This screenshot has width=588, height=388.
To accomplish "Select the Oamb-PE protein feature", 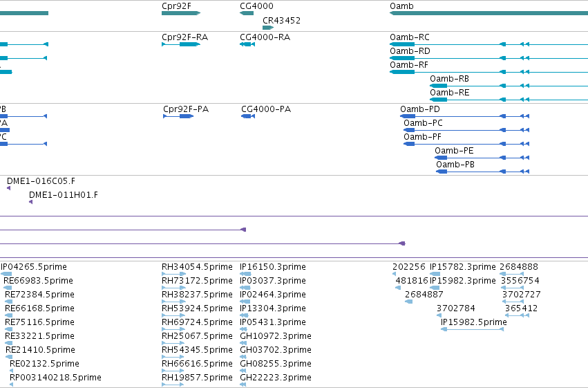I will click(x=482, y=158).
